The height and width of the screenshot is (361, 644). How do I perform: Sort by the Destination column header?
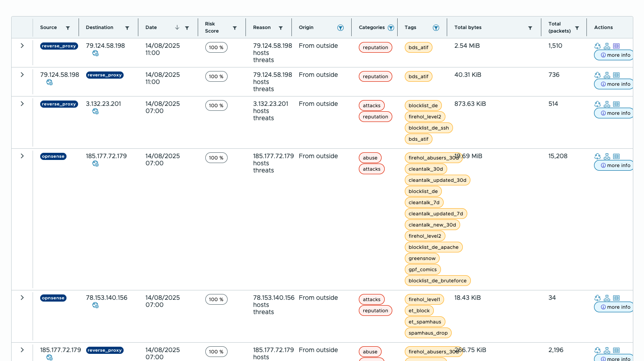pyautogui.click(x=100, y=27)
